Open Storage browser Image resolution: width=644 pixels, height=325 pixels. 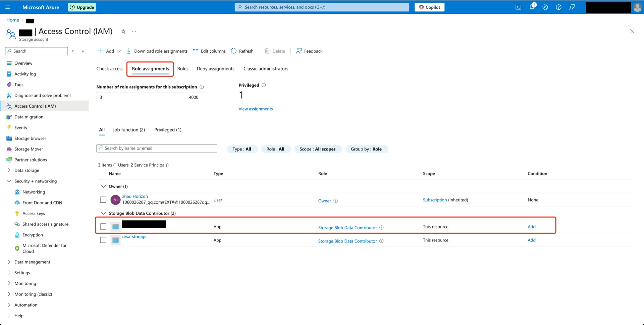30,138
